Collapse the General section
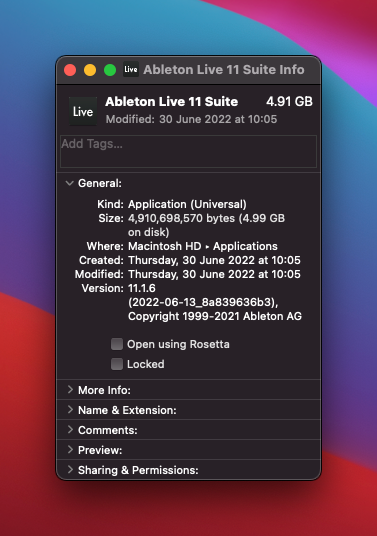Viewport: 377px width, 536px height. 70,183
